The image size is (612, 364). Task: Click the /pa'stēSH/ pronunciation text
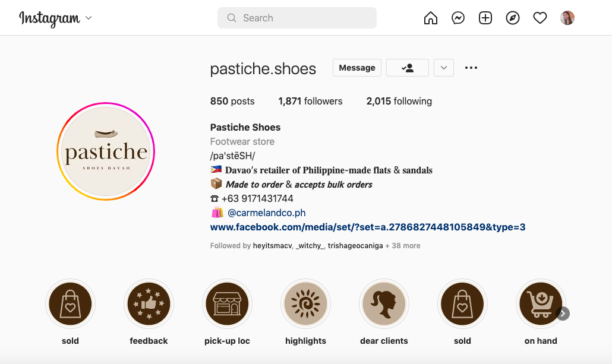233,156
